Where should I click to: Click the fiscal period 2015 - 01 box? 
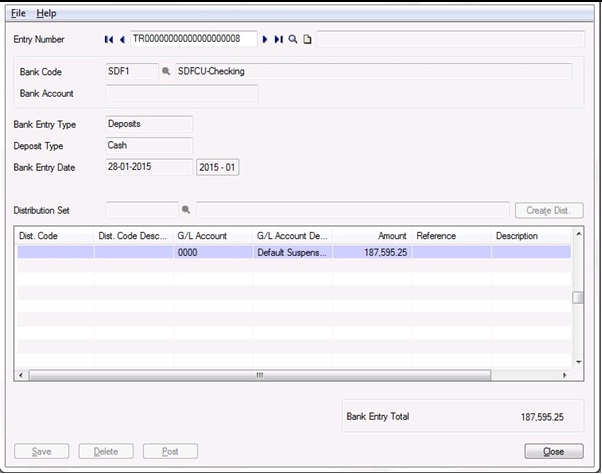click(218, 167)
